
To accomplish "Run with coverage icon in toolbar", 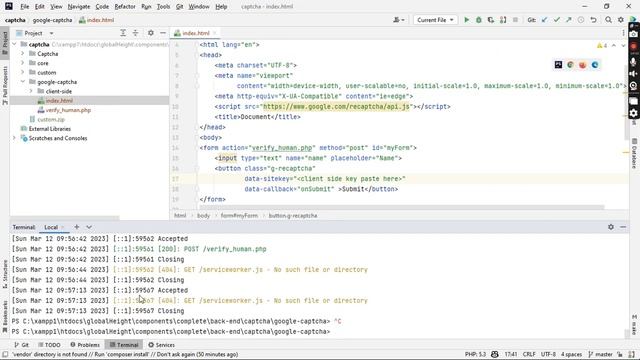I will 491,20.
